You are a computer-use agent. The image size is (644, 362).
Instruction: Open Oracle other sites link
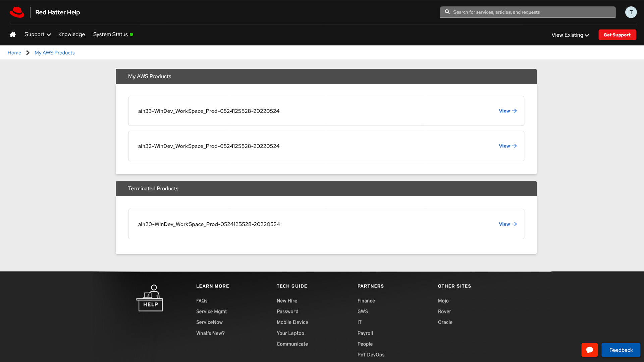click(x=445, y=322)
